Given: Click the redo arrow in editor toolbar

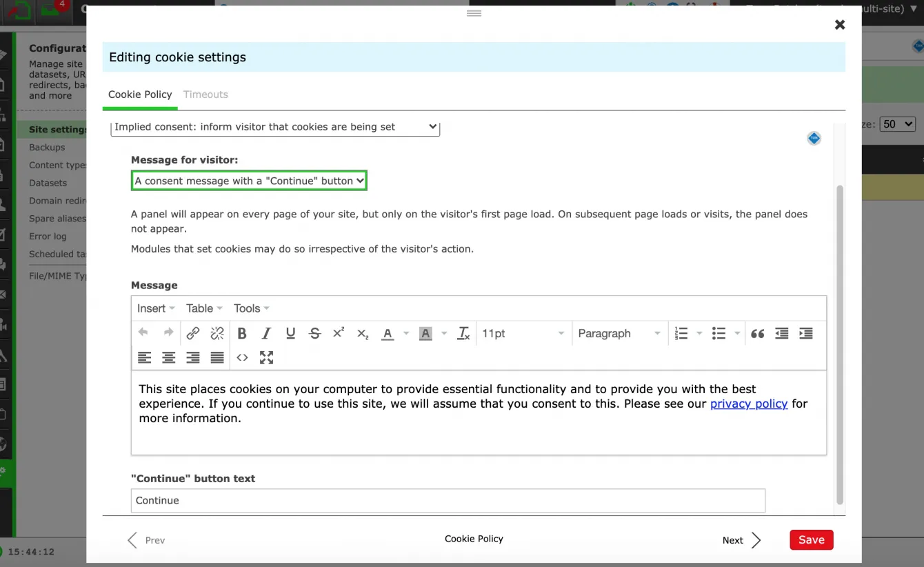Looking at the screenshot, I should click(x=168, y=333).
